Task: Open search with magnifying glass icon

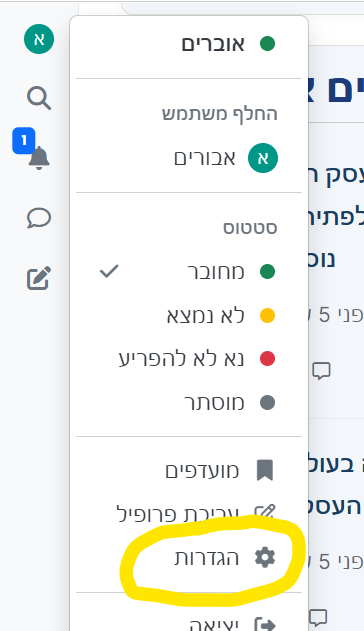Action: 39,98
